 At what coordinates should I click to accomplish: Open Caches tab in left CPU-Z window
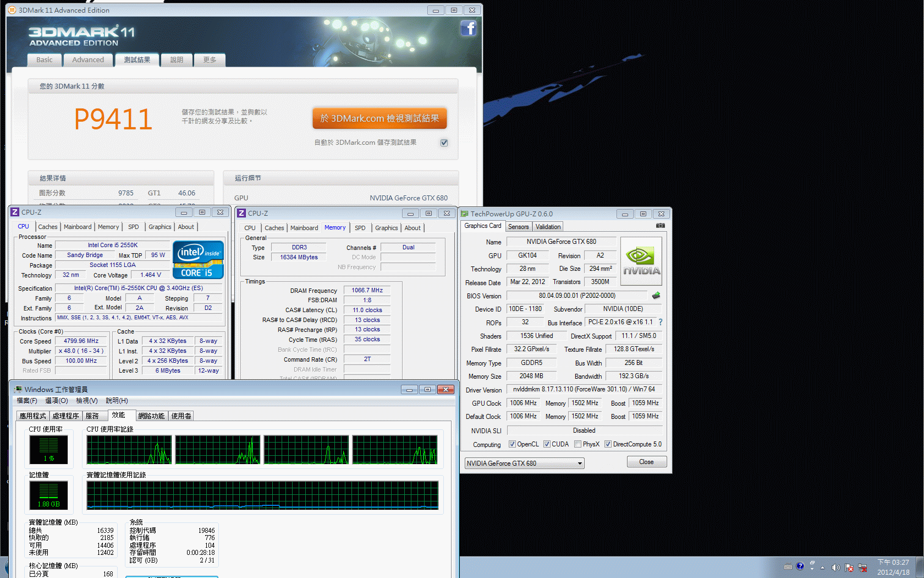(x=48, y=227)
